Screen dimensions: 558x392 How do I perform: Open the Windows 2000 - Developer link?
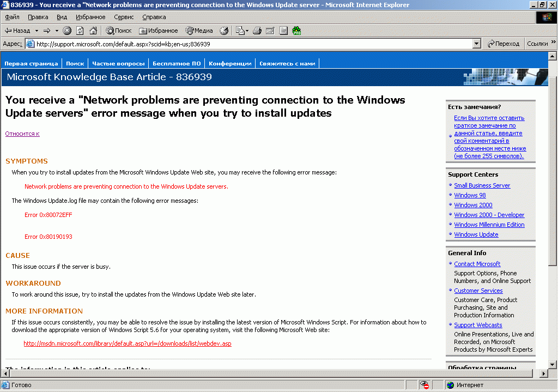point(489,215)
